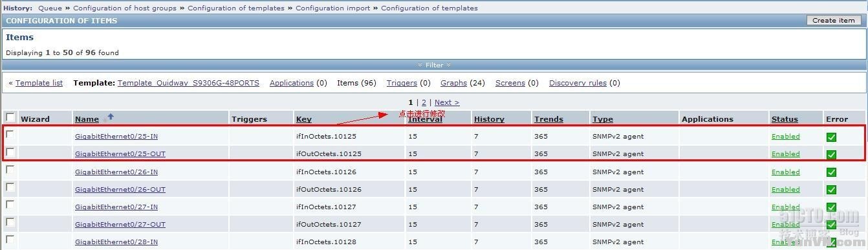868x250 pixels.
Task: Open Template_Quidway_S9306G-48PORTS link
Action: (188, 83)
